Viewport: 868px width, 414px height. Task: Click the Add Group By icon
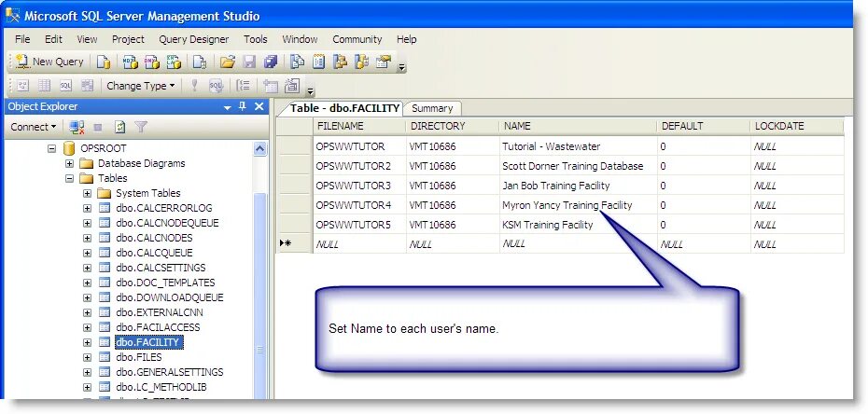click(243, 86)
